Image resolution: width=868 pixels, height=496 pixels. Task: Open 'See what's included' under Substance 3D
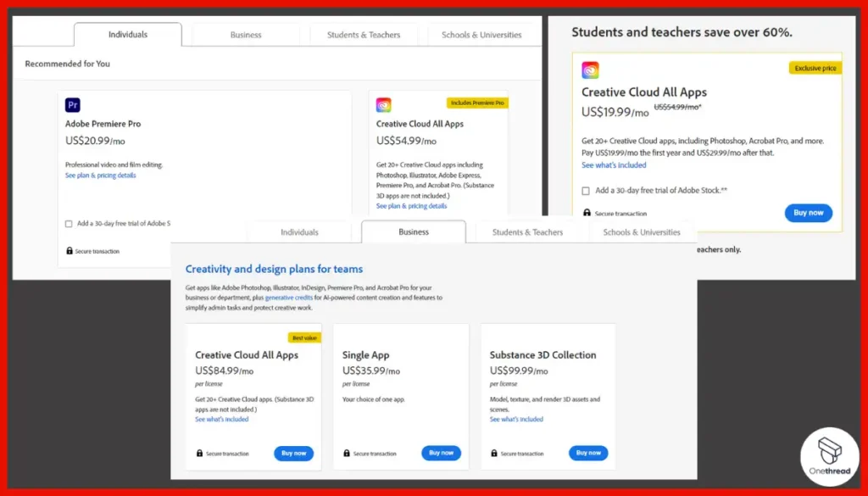pos(516,419)
